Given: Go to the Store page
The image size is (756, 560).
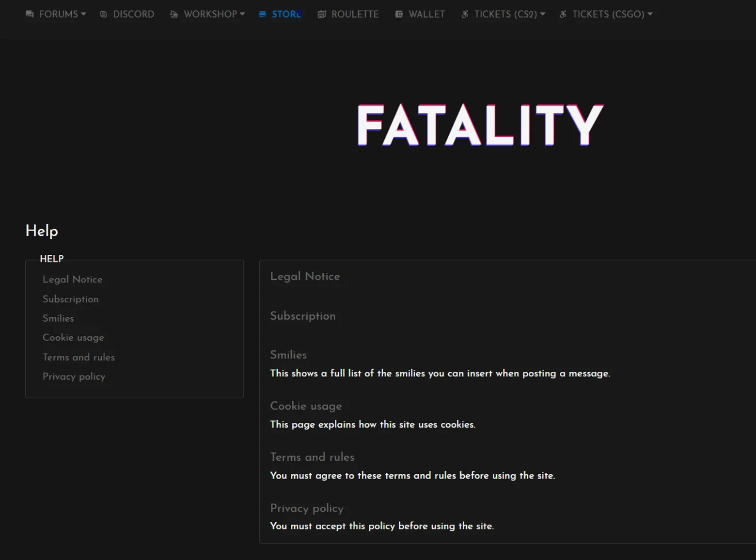Looking at the screenshot, I should 286,15.
